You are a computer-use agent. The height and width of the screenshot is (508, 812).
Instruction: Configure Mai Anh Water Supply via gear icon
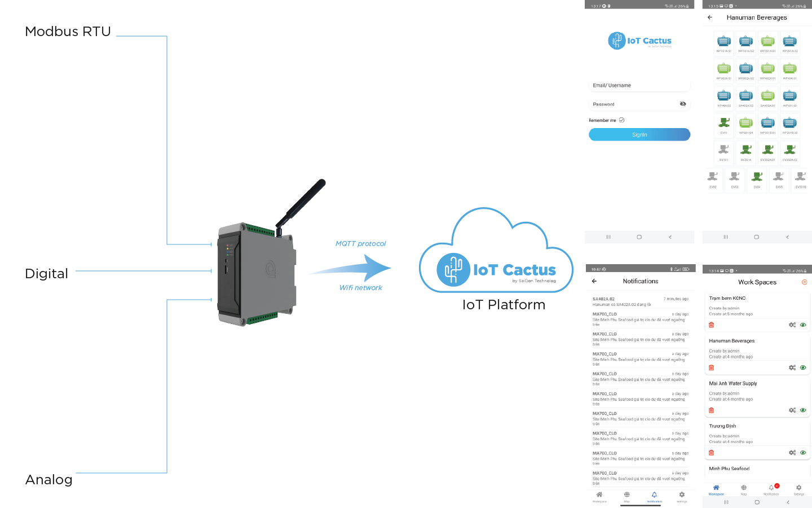(x=792, y=410)
